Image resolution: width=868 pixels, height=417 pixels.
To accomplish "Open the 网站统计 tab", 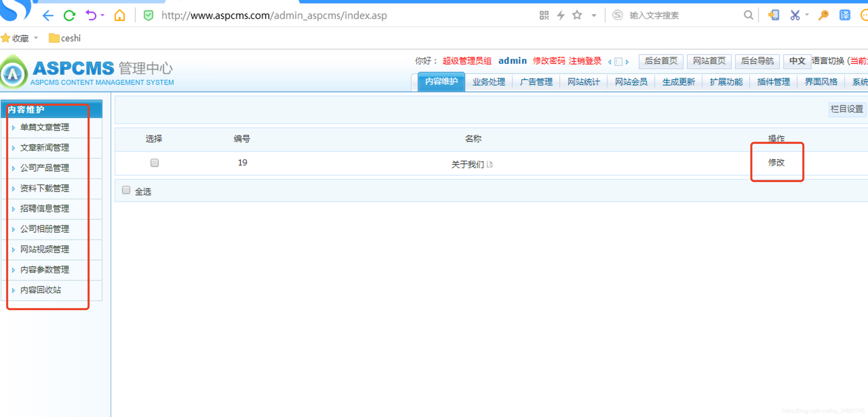I will pyautogui.click(x=583, y=81).
